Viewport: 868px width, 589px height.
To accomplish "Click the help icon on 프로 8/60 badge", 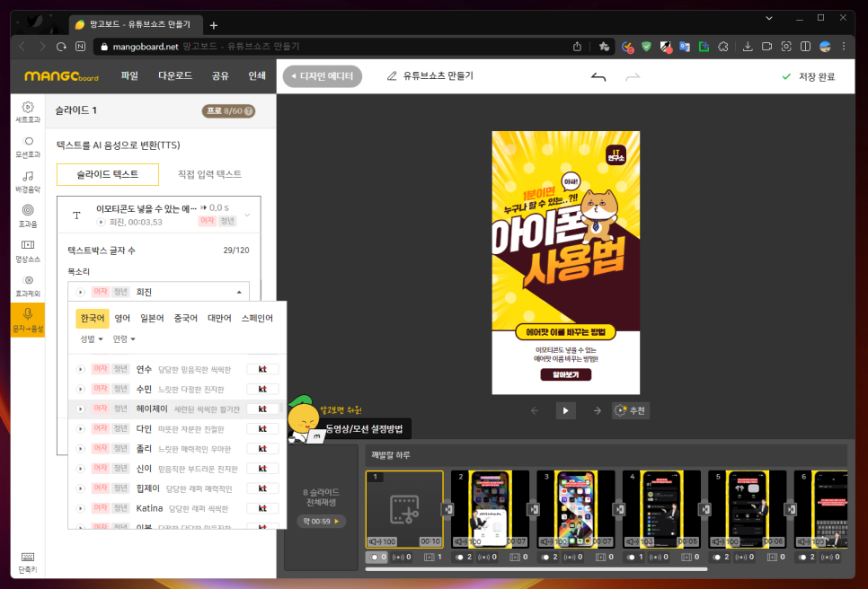I will tap(249, 111).
